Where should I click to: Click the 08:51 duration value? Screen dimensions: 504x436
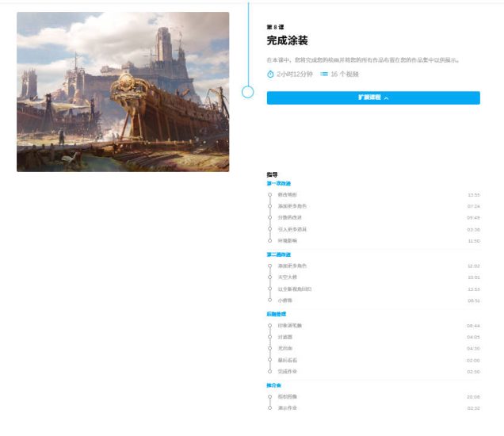click(473, 300)
